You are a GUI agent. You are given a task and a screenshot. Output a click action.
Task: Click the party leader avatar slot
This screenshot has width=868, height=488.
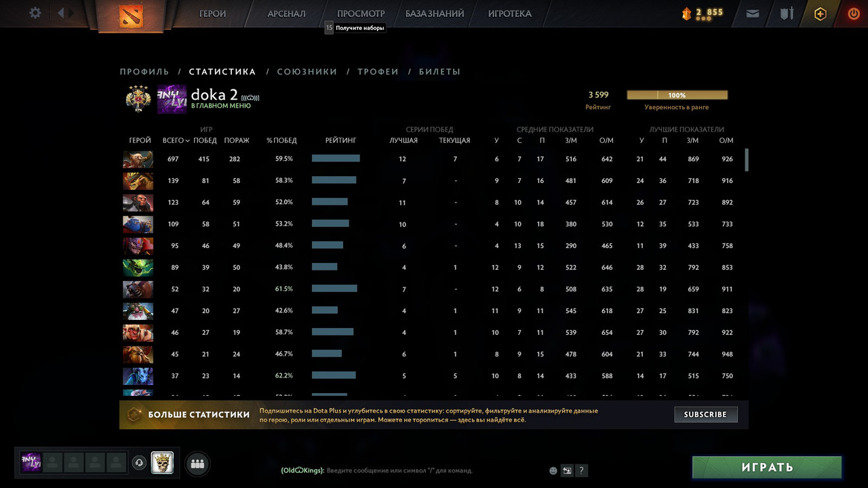coord(31,462)
